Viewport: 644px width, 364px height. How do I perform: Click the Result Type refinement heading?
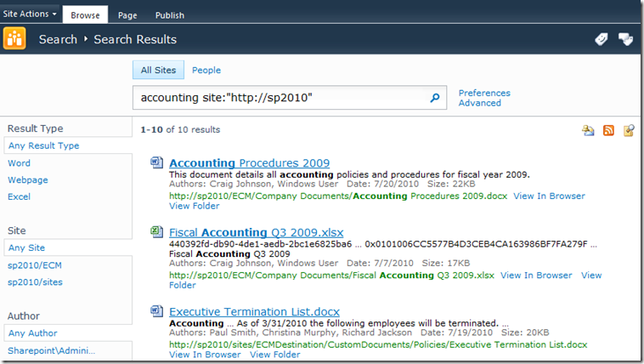(36, 128)
